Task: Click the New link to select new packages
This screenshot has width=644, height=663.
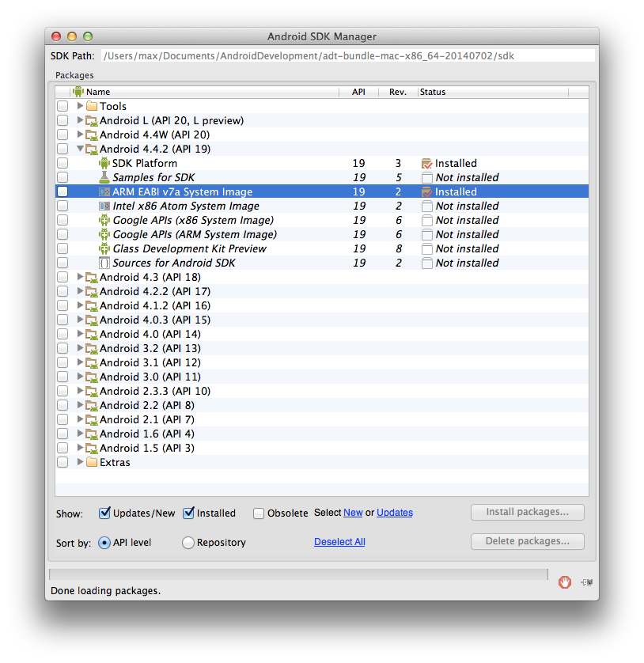Action: point(353,513)
